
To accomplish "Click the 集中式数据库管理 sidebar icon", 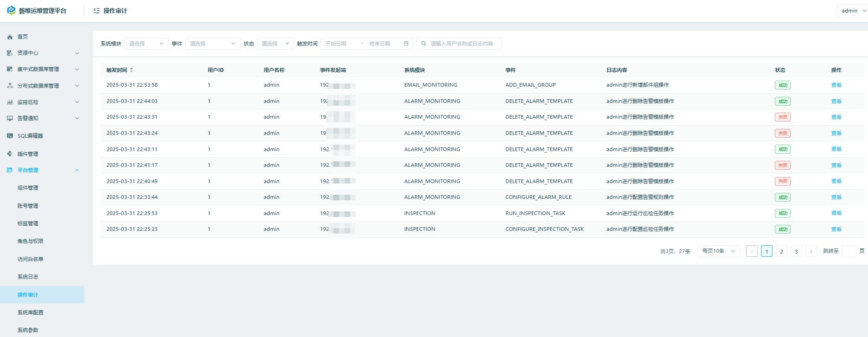I will [x=10, y=69].
